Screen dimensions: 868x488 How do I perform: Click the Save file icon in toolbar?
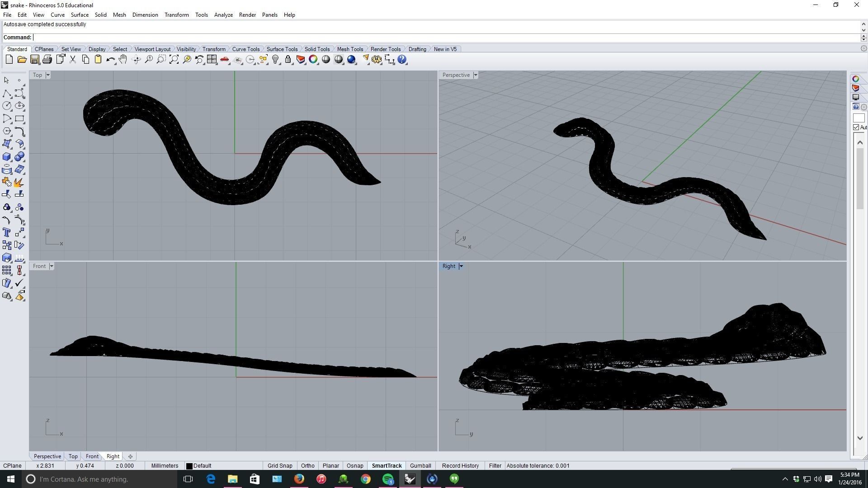tap(34, 60)
